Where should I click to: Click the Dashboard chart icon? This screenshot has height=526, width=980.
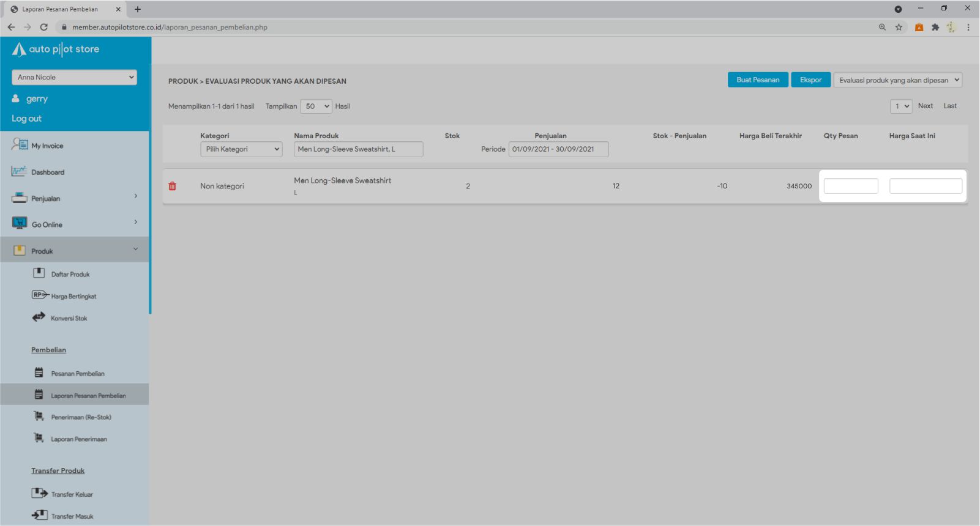(x=19, y=172)
